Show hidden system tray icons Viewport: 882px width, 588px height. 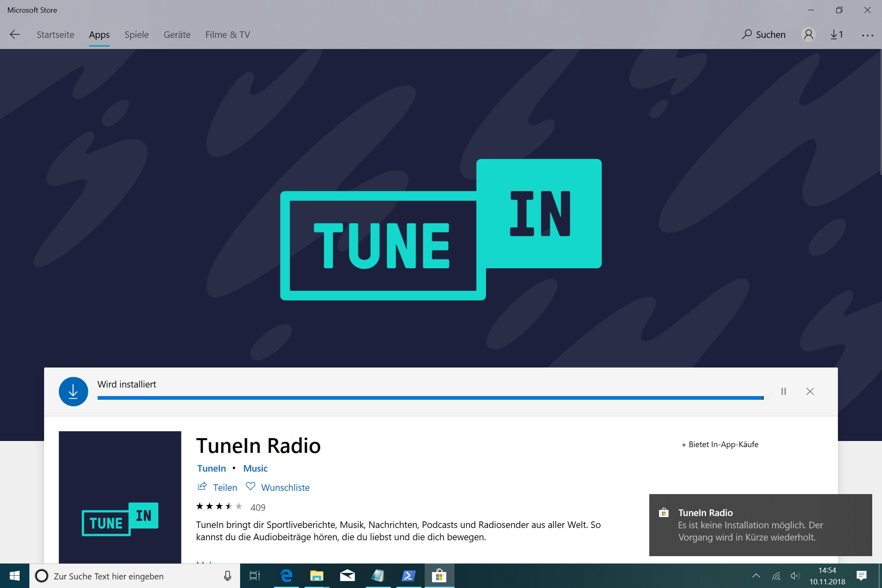(x=756, y=576)
